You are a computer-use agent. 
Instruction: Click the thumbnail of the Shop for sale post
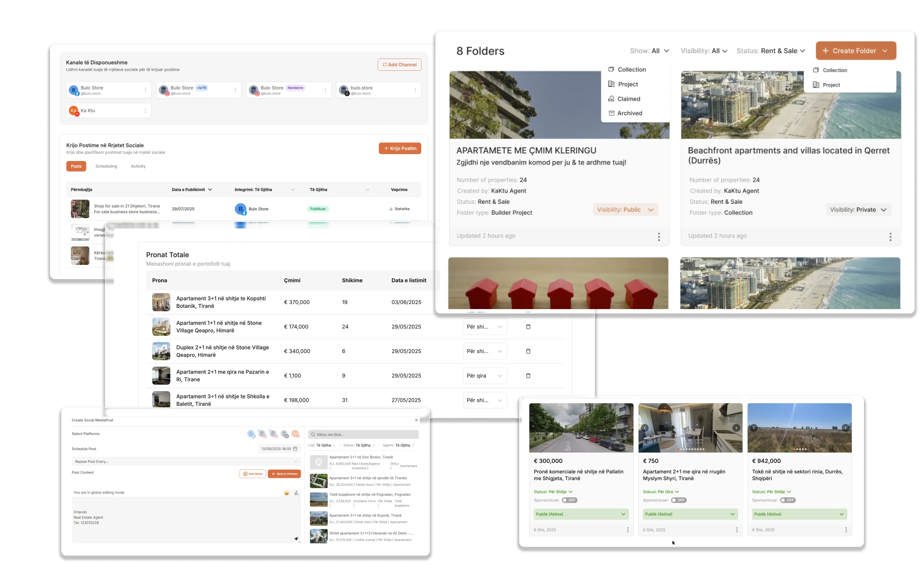pyautogui.click(x=80, y=209)
